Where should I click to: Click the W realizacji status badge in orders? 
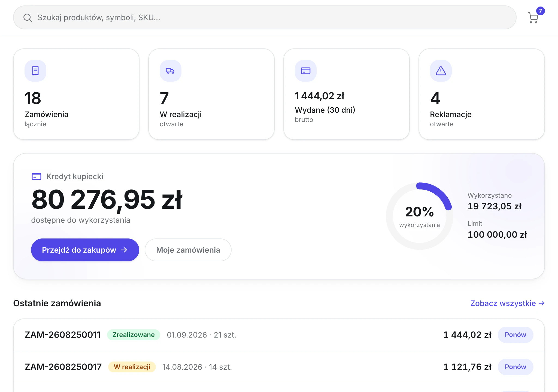(x=132, y=367)
